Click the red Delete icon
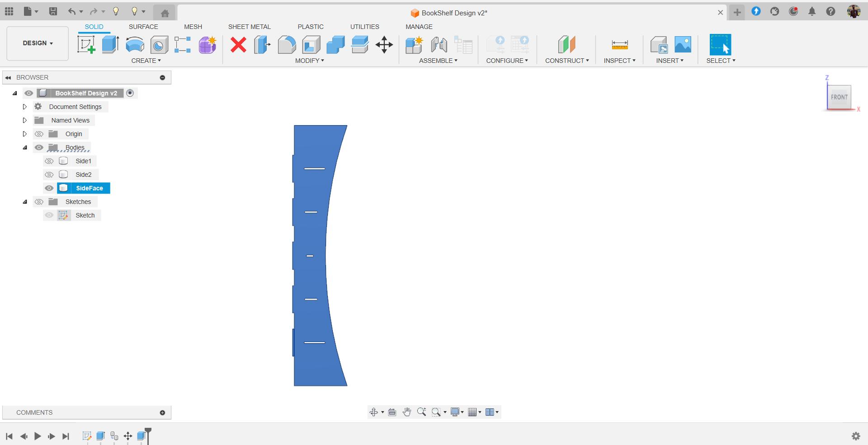 (x=238, y=45)
